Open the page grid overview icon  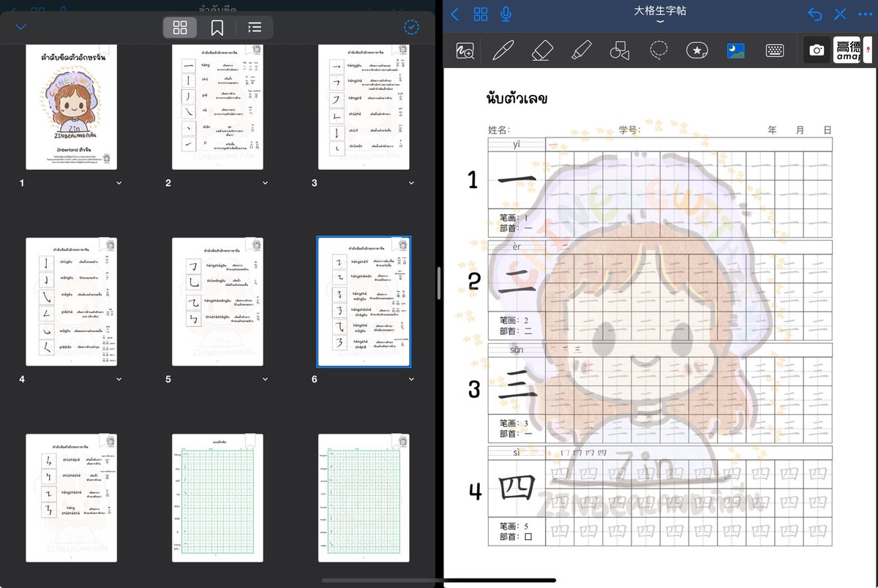481,14
